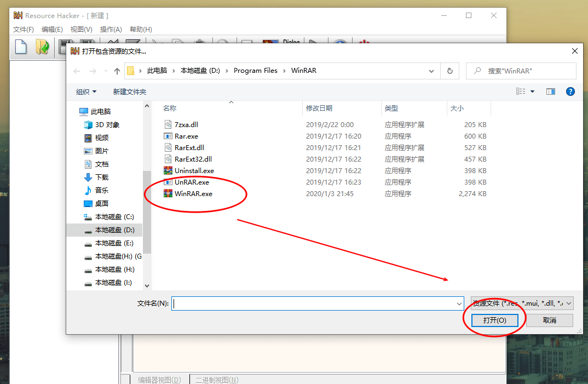
Task: Open the recent locations dropdown arrow
Action: point(106,71)
